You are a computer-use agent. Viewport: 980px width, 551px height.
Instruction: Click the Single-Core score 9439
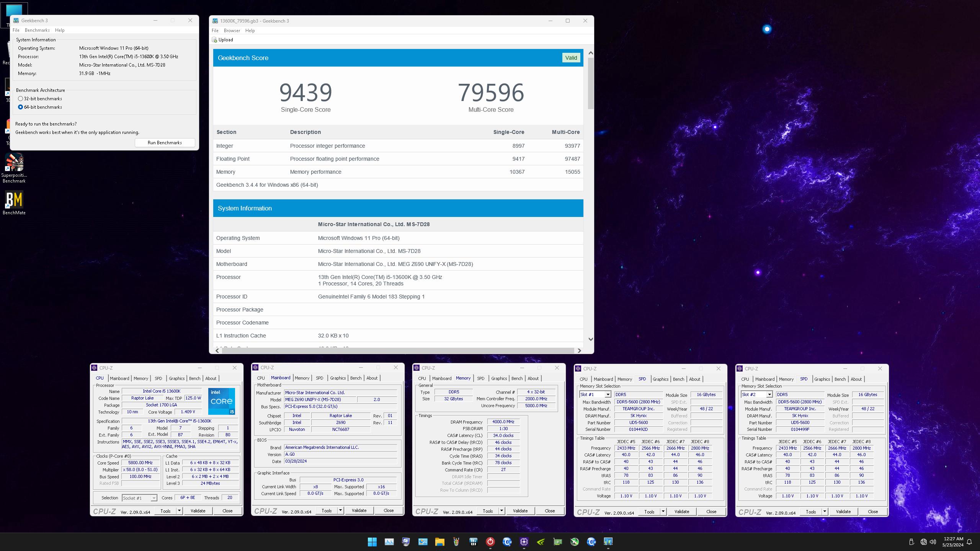[305, 93]
